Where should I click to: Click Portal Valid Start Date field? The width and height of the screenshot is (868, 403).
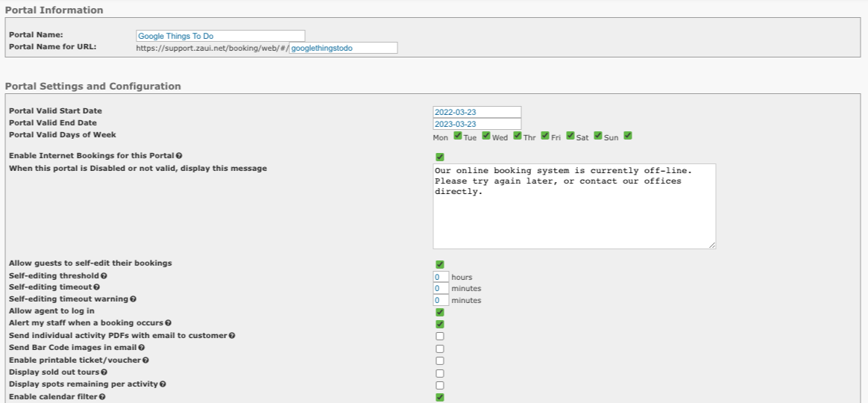(x=477, y=112)
